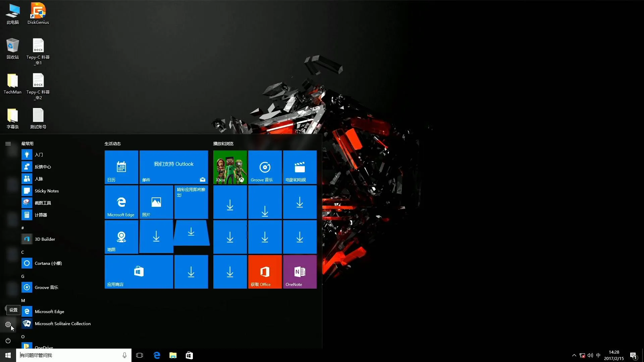Open the Photos tile (照片)
Image resolution: width=644 pixels, height=362 pixels.
pos(156,202)
